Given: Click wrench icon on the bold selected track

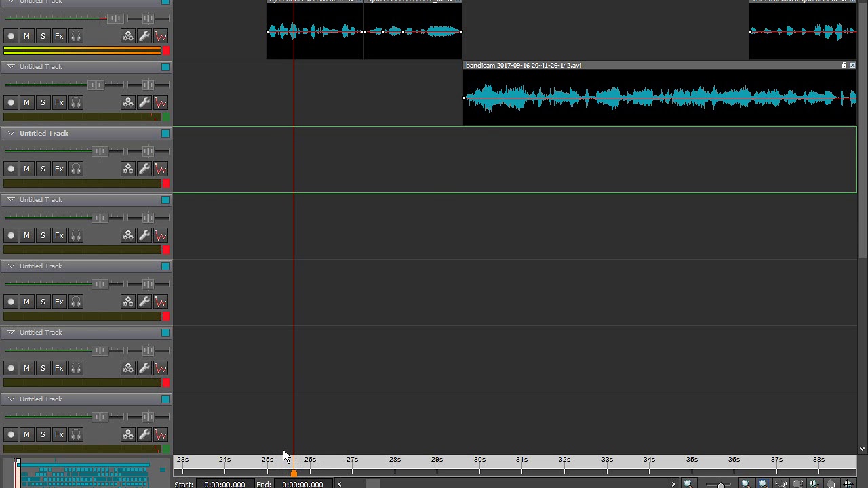Looking at the screenshot, I should (x=144, y=169).
